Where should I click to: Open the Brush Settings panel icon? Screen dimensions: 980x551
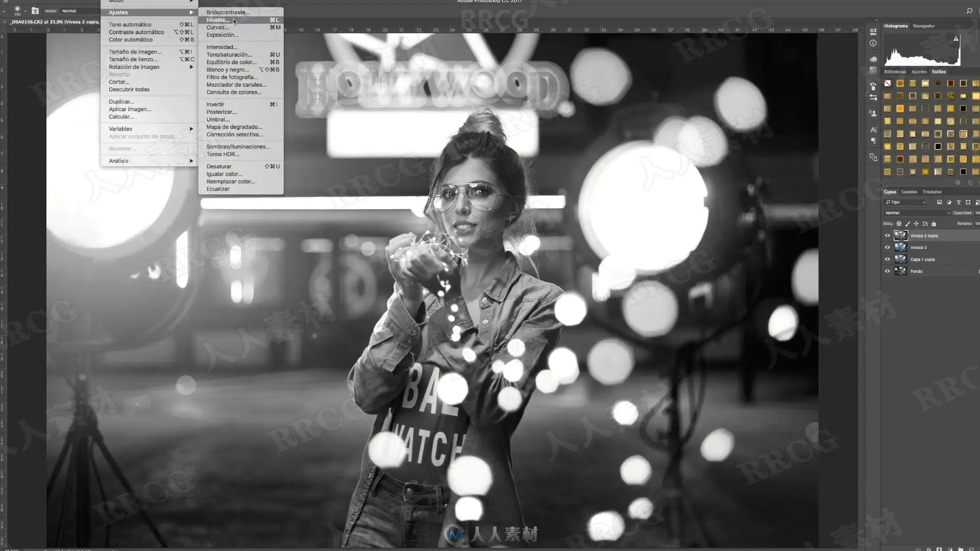click(x=873, y=97)
